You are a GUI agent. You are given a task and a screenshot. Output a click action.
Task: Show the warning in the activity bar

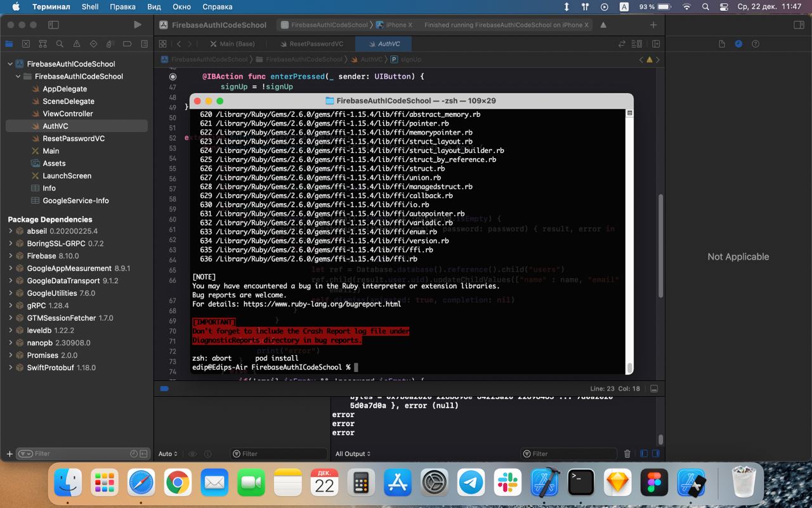tap(603, 25)
